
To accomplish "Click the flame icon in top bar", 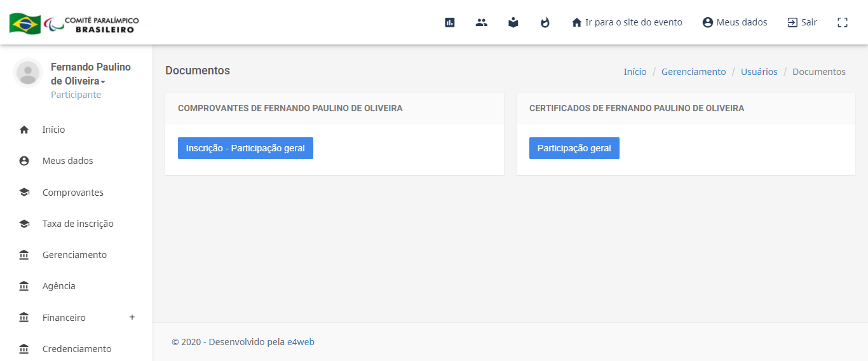I will [545, 22].
